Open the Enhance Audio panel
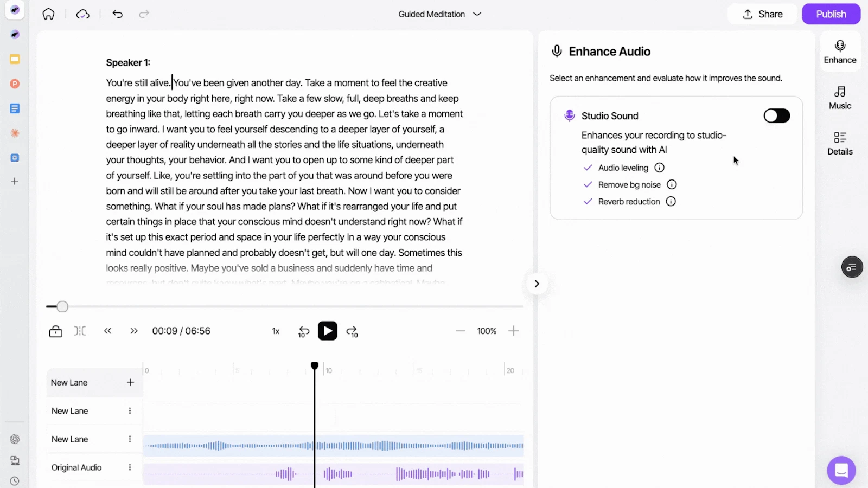Image resolution: width=868 pixels, height=488 pixels. [x=839, y=51]
